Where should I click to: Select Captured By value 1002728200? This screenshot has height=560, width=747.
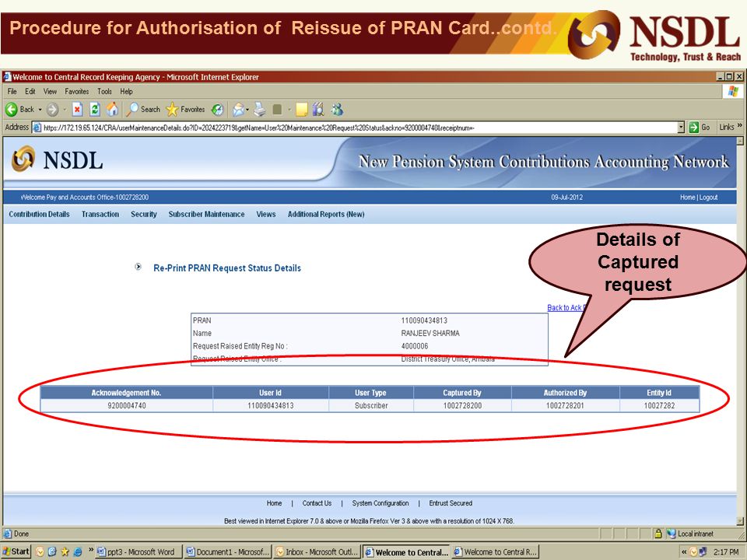point(462,406)
